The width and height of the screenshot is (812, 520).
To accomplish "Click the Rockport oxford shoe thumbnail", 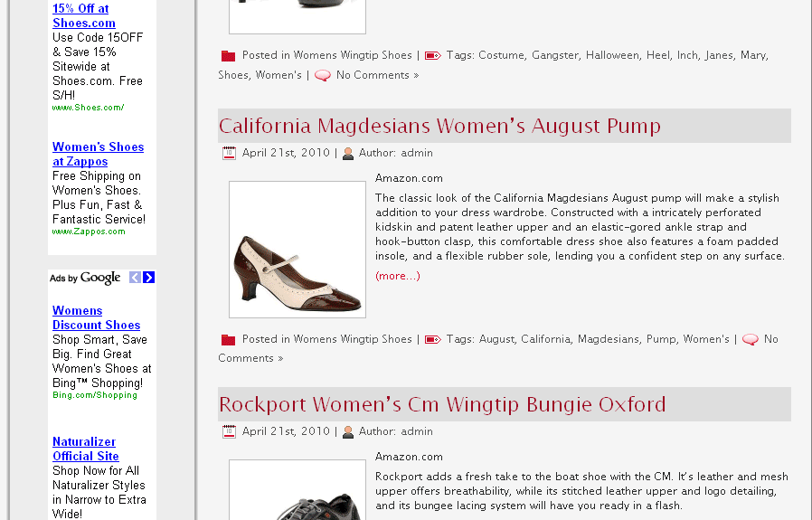I will (297, 490).
